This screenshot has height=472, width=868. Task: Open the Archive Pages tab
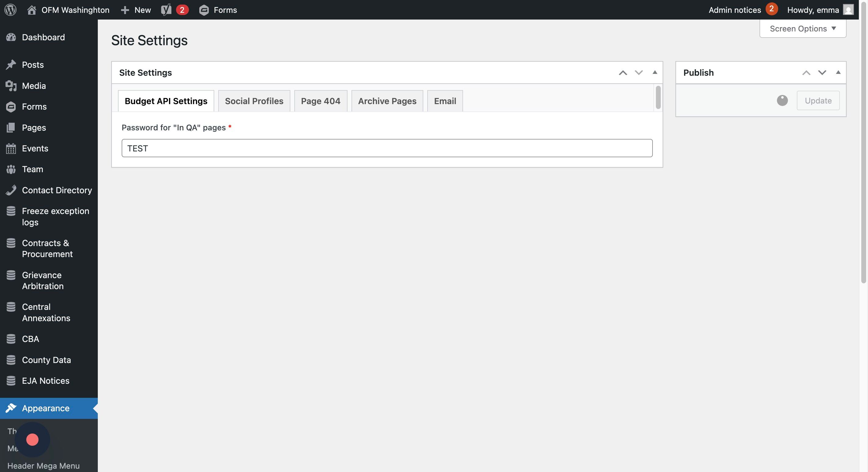(387, 101)
